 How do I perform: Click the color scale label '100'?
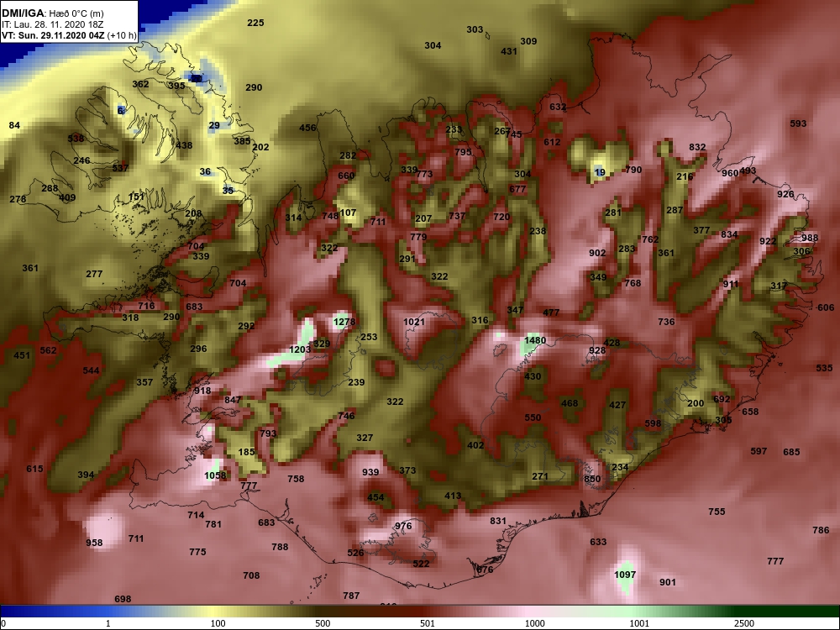tap(218, 623)
